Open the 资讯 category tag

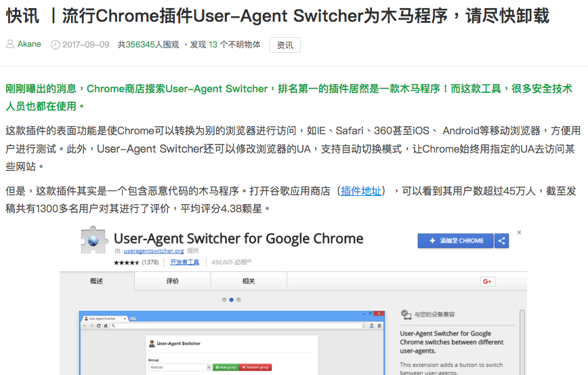pos(285,45)
